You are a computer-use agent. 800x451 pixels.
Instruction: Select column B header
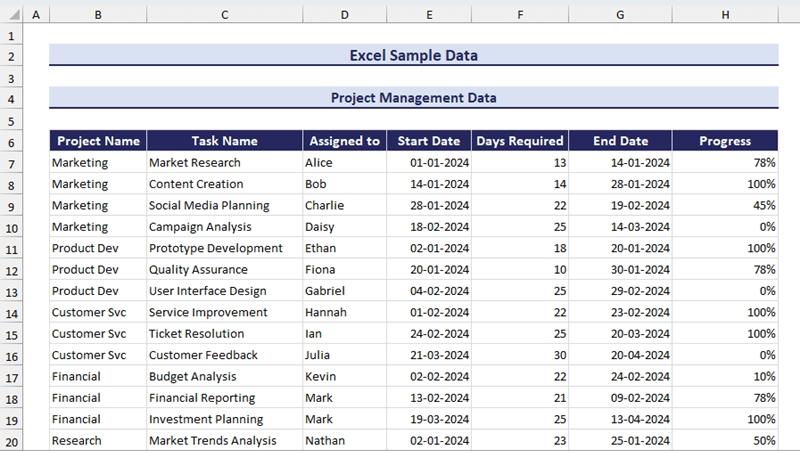click(x=98, y=15)
